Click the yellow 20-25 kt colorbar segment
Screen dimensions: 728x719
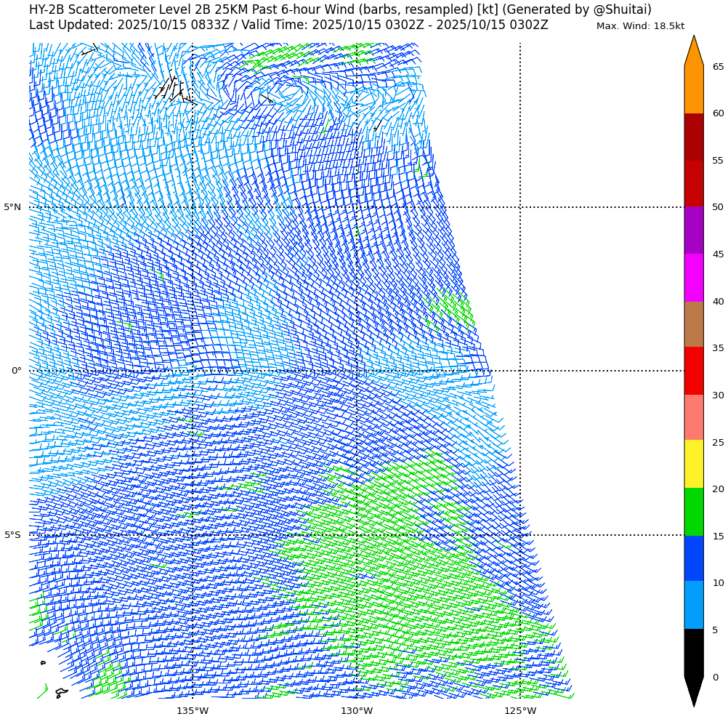pos(694,464)
